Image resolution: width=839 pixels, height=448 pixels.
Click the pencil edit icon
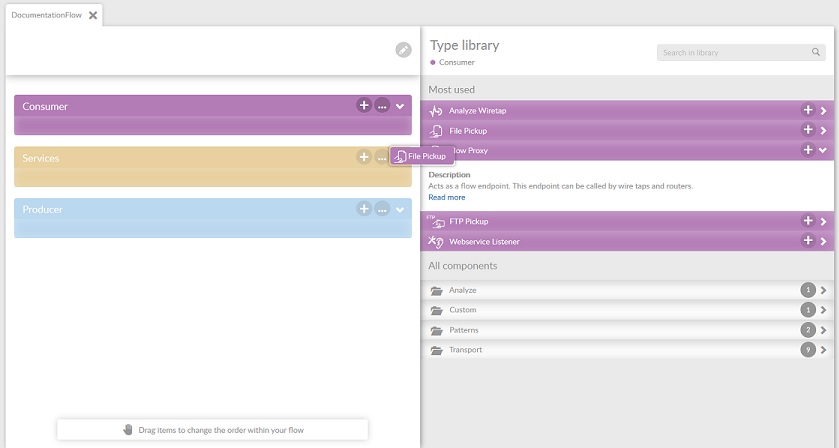tap(403, 49)
